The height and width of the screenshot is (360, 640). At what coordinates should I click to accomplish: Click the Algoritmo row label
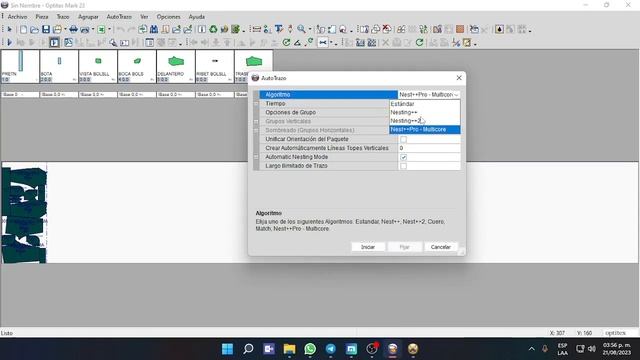pos(278,95)
